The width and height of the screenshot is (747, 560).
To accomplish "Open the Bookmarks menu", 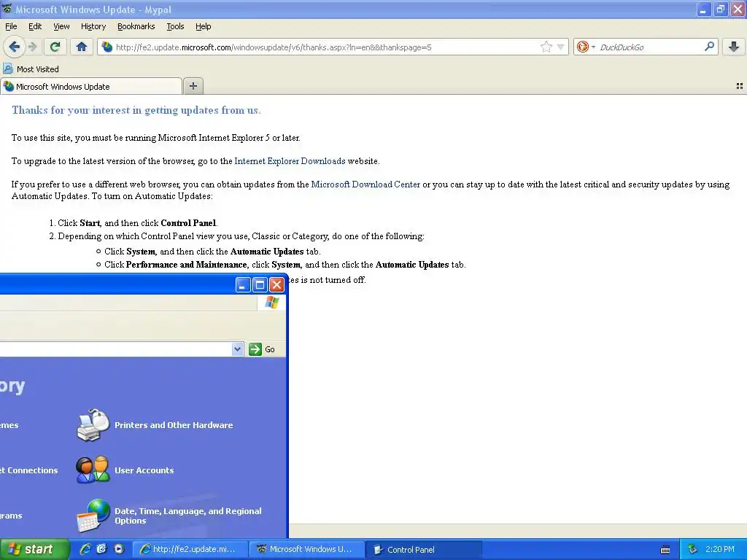I will (x=136, y=26).
